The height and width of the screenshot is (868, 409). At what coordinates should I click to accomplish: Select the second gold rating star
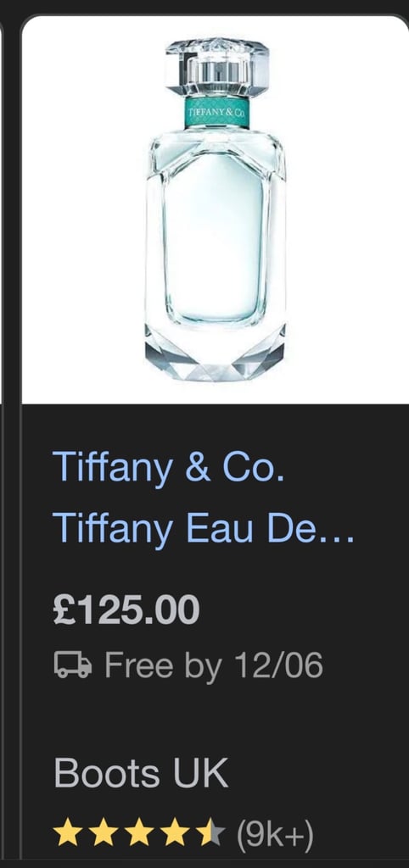(x=104, y=833)
